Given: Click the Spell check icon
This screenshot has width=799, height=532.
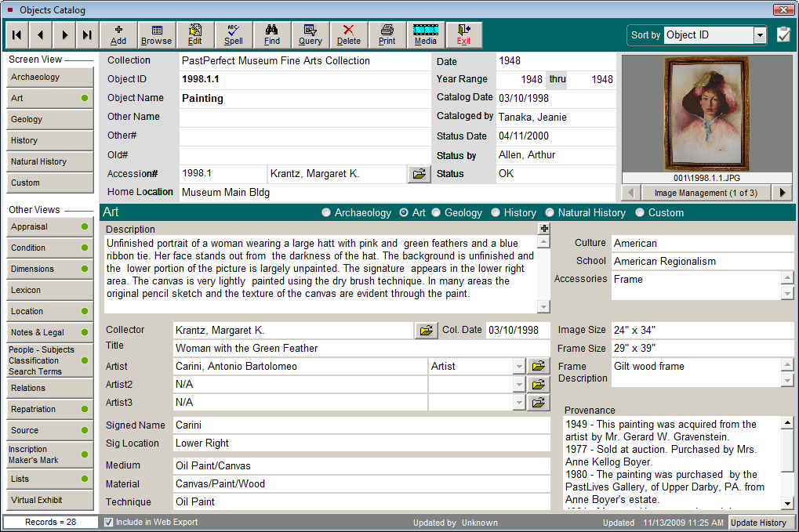Looking at the screenshot, I should 234,34.
